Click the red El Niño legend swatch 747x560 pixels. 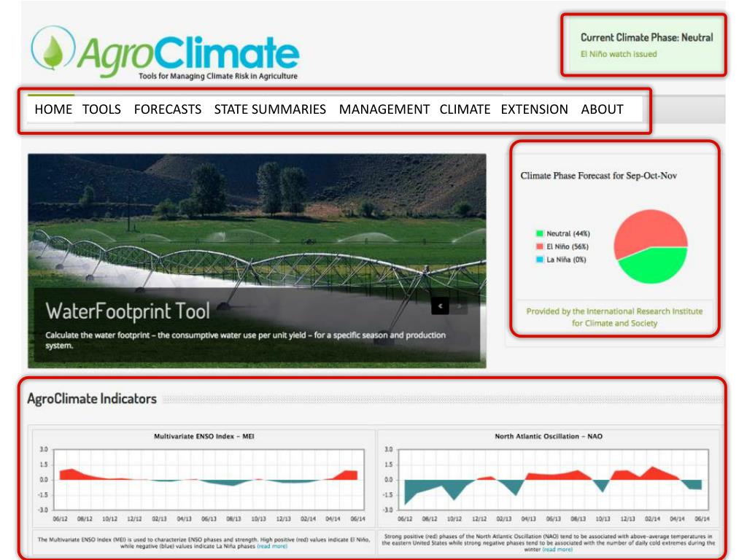pyautogui.click(x=540, y=246)
